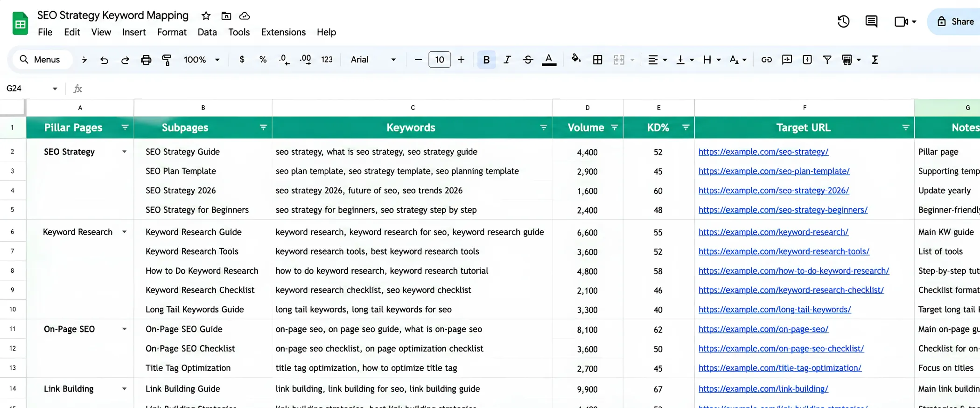Open the Target URL column filter
Viewport: 980px width, 408px height.
click(x=905, y=127)
